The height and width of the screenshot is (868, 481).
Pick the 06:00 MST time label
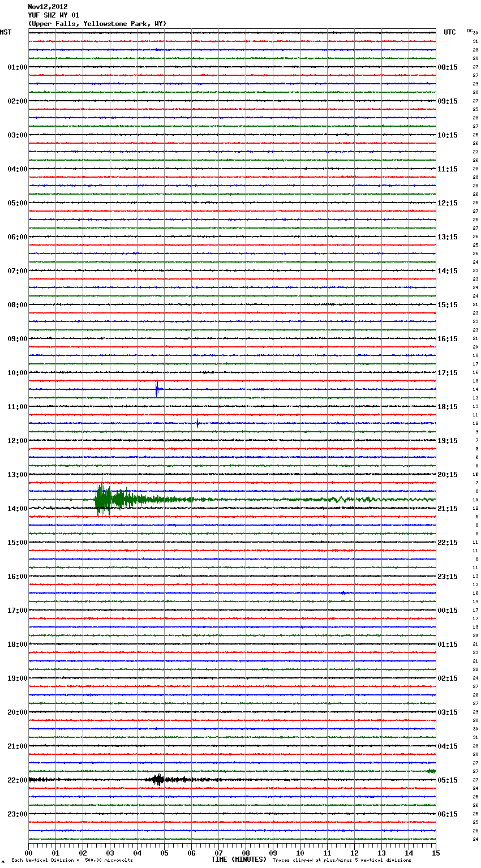(17, 237)
